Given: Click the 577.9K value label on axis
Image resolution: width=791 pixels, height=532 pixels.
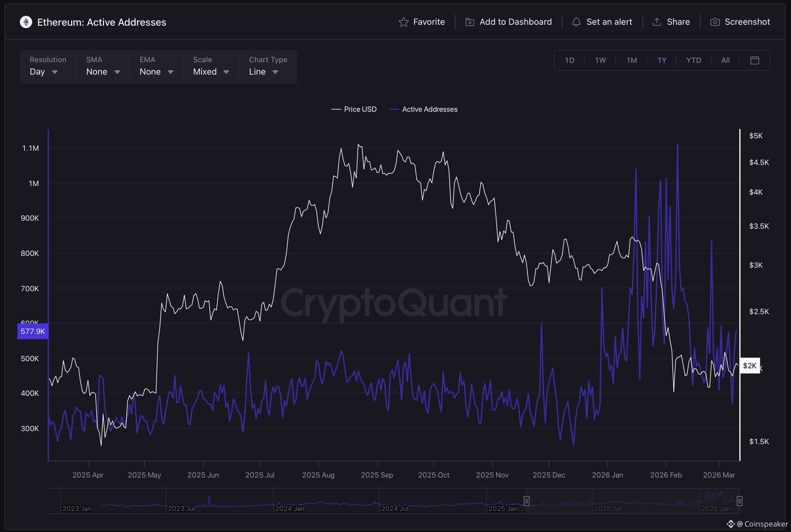Looking at the screenshot, I should coord(33,331).
